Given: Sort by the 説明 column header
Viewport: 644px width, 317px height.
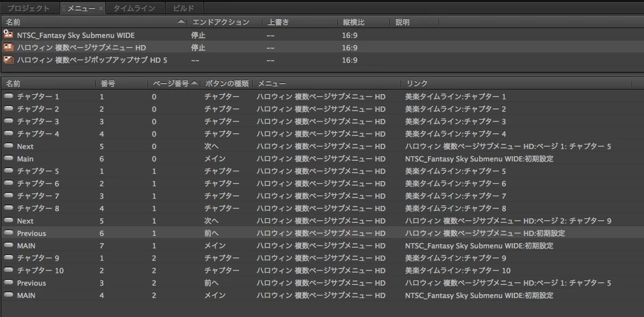Looking at the screenshot, I should [x=402, y=22].
